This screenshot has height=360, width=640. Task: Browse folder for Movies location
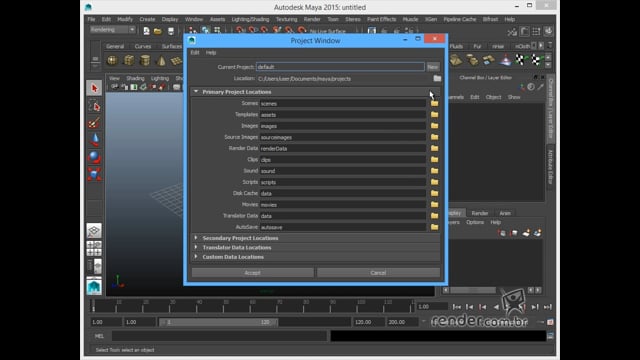click(x=434, y=204)
